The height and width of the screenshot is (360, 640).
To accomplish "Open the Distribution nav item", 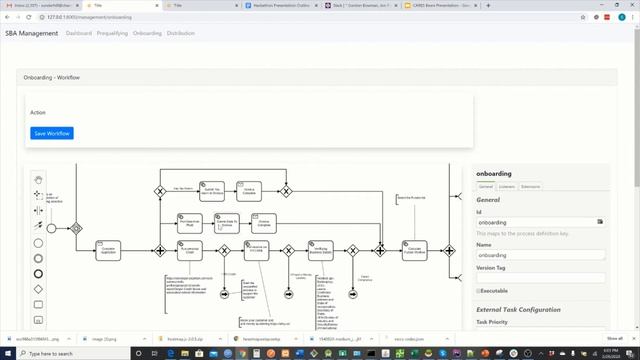I will point(181,33).
